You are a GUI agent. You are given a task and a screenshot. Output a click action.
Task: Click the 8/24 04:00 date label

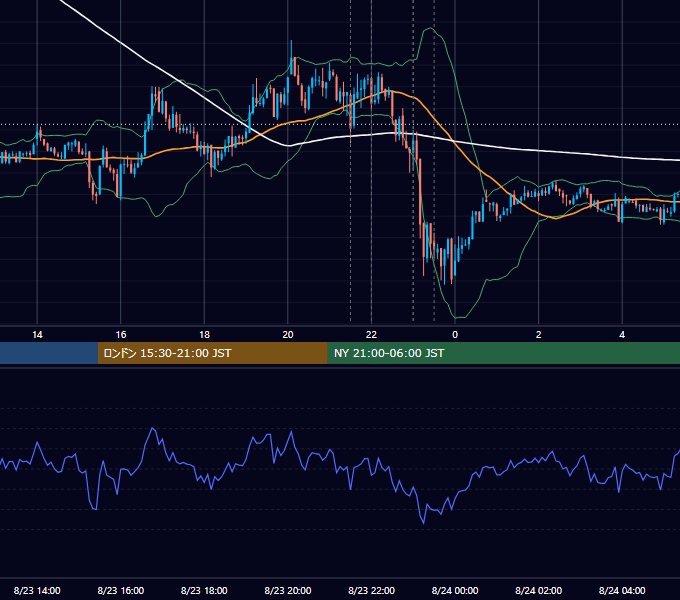click(x=622, y=590)
